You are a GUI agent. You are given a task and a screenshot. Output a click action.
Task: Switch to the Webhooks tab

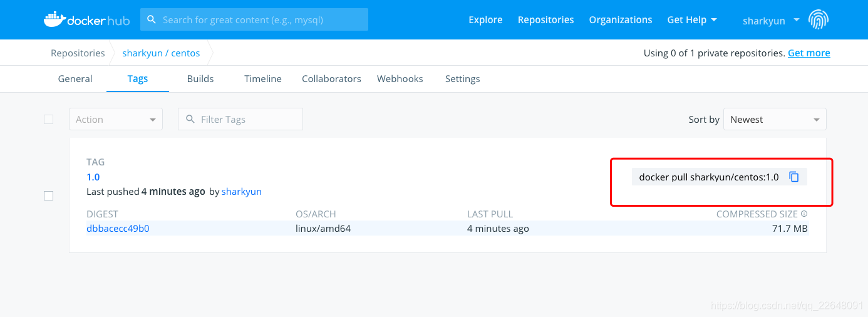(400, 79)
